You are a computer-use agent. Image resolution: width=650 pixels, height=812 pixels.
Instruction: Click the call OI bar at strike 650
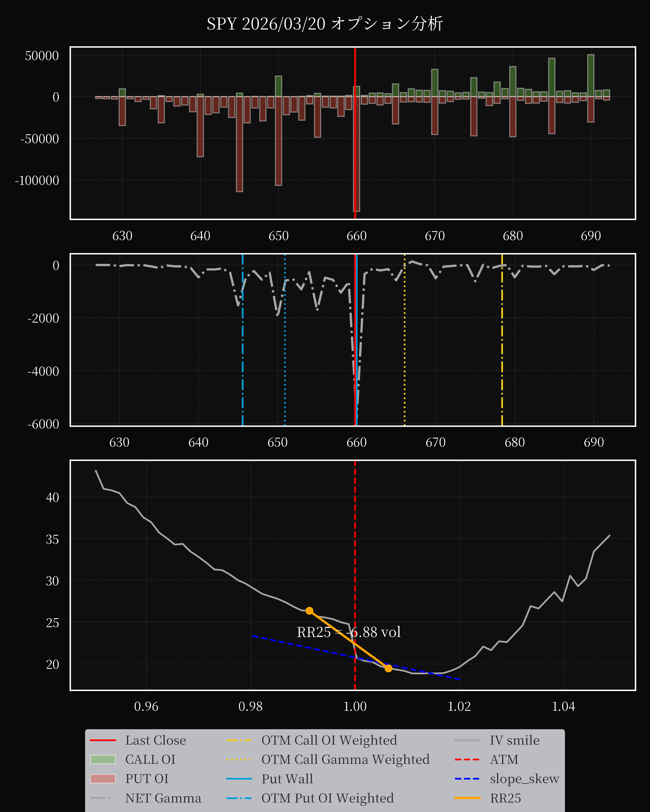(278, 86)
